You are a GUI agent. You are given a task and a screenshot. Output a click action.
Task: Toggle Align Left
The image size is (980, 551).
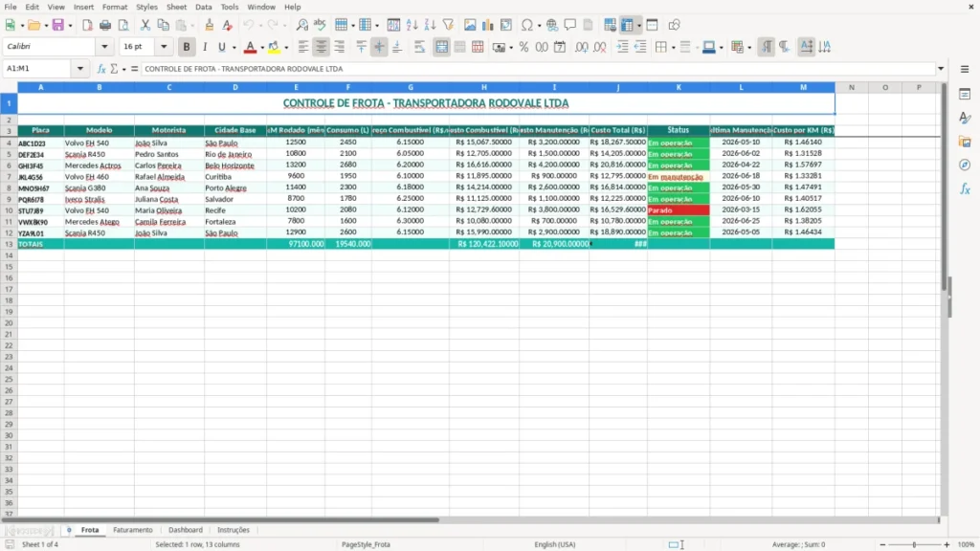(303, 47)
